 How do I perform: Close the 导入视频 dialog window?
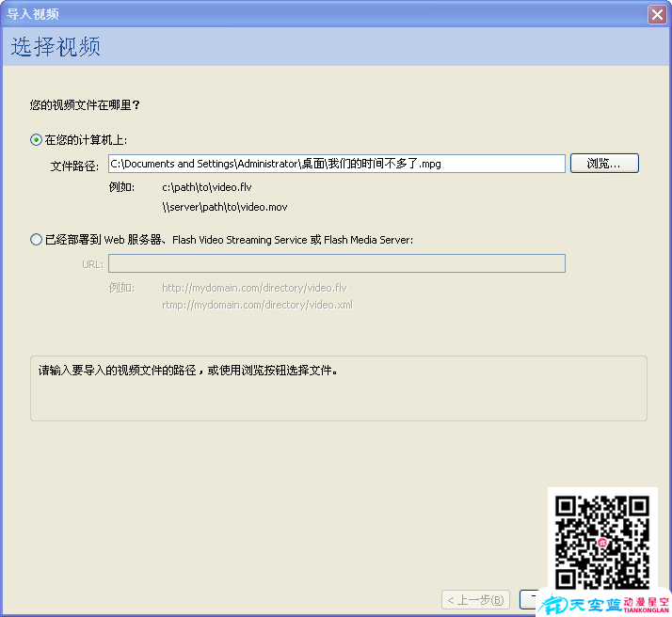tap(657, 14)
